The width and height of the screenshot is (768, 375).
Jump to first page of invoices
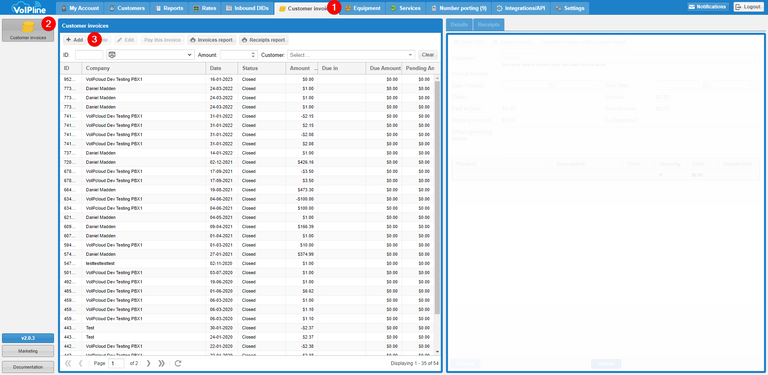click(68, 363)
